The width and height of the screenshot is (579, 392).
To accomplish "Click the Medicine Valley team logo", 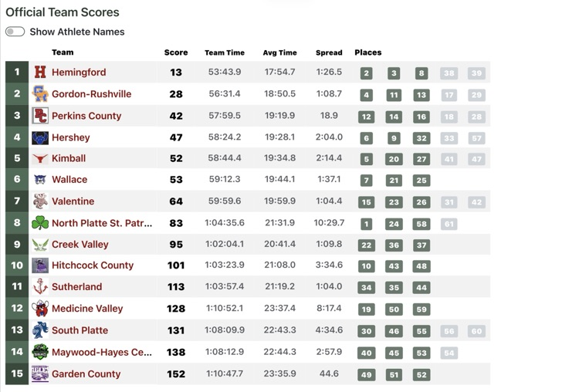I will (40, 309).
